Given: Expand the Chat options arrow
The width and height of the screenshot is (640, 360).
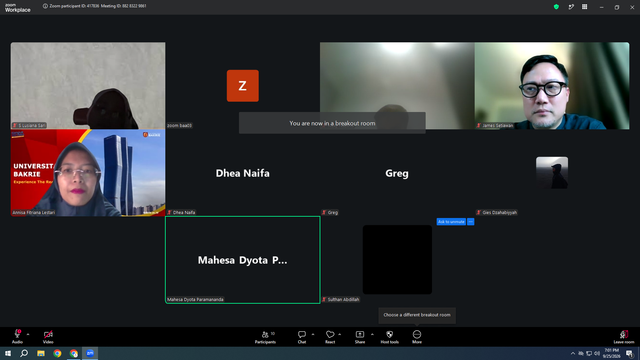Looking at the screenshot, I should [x=313, y=334].
